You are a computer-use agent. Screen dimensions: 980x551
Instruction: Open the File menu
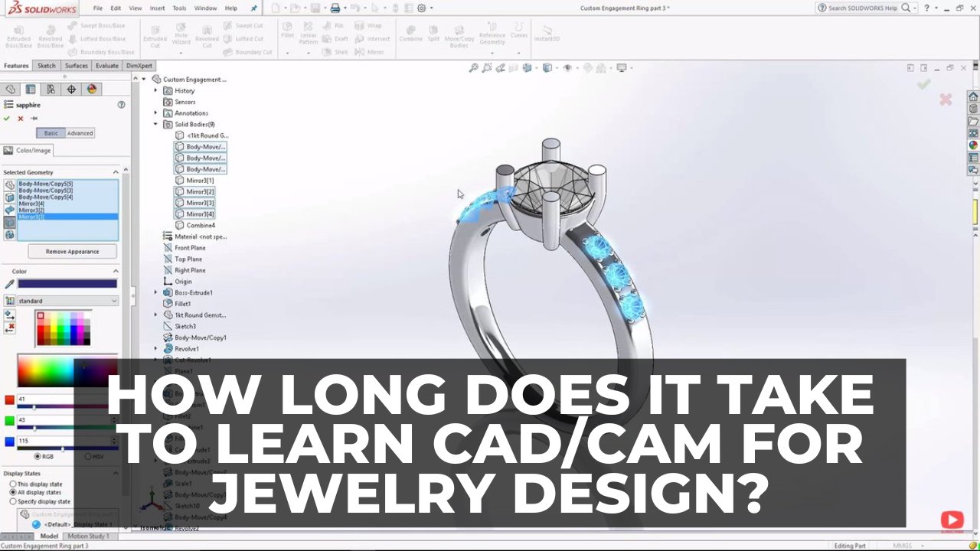click(97, 8)
